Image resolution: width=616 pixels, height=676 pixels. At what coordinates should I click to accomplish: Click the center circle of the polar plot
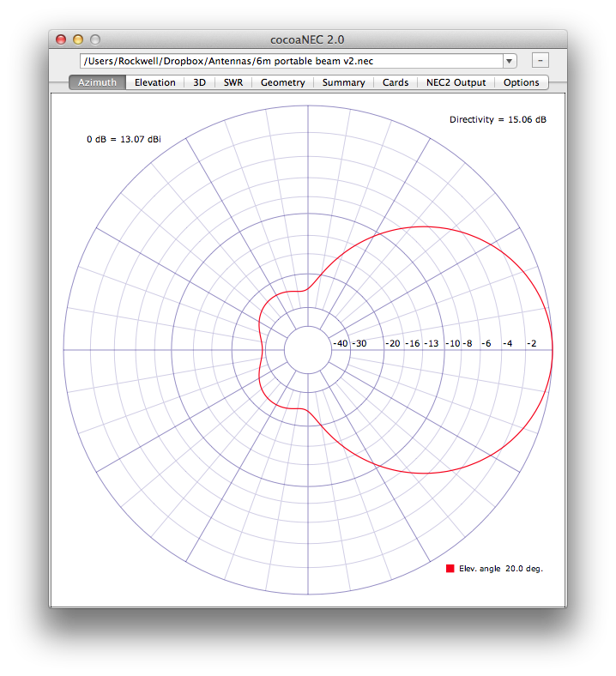pos(307,350)
